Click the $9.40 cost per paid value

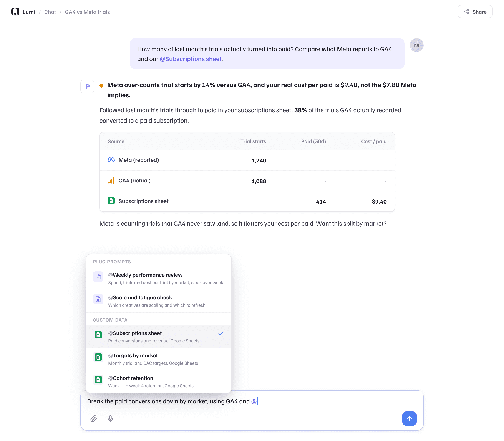[x=379, y=202]
